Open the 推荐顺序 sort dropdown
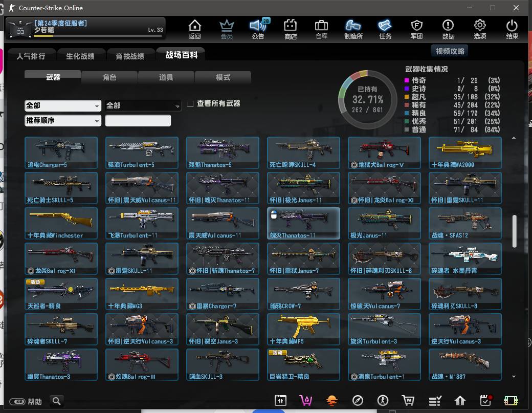The height and width of the screenshot is (413, 532). pos(62,121)
